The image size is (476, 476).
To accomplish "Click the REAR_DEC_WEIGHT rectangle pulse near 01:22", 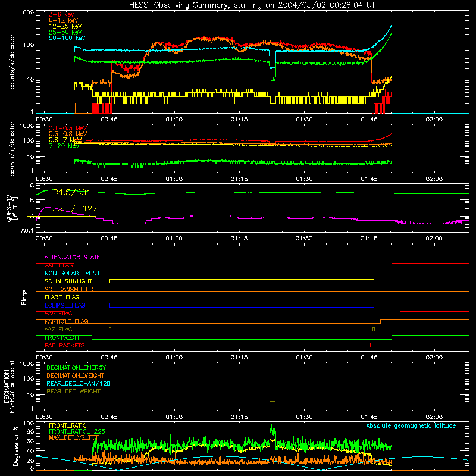I will coord(273,406).
